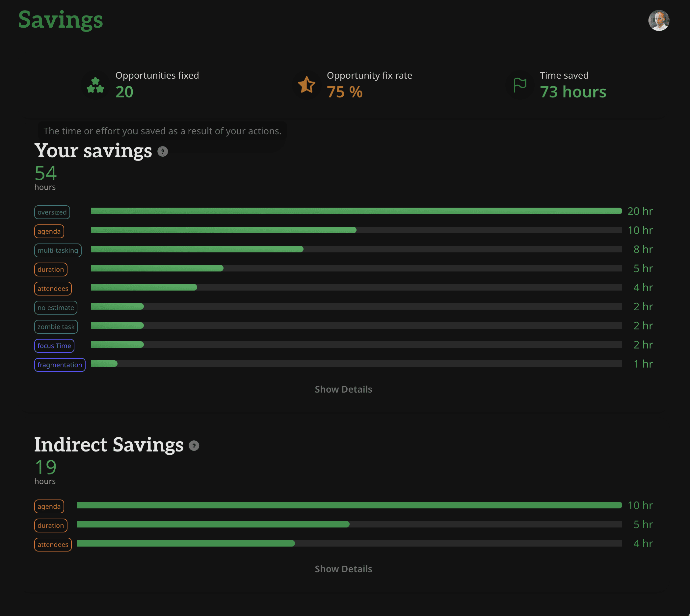Expand details under Indirect Savings
Image resolution: width=690 pixels, height=616 pixels.
(343, 569)
